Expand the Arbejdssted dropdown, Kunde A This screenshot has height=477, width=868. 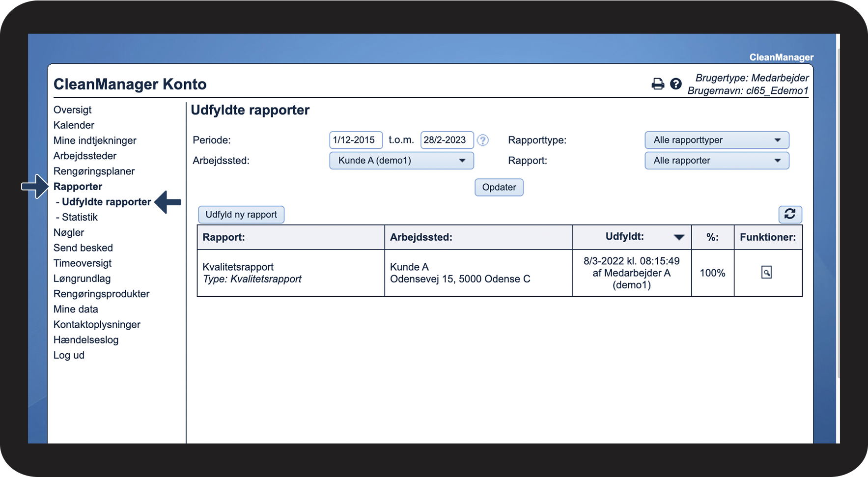[x=401, y=161]
